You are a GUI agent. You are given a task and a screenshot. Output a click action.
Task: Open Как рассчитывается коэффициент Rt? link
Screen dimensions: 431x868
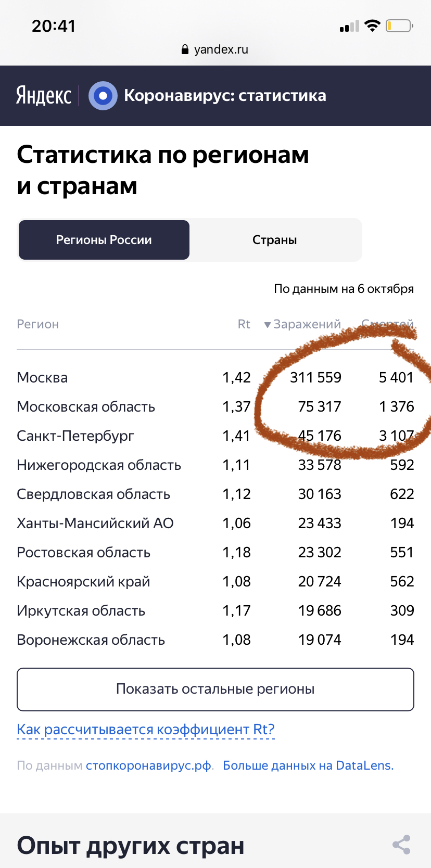[146, 729]
